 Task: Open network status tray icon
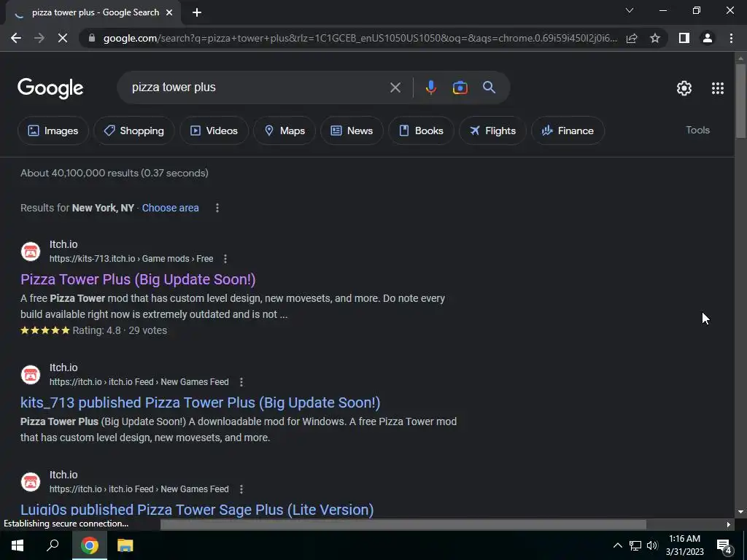pyautogui.click(x=635, y=545)
